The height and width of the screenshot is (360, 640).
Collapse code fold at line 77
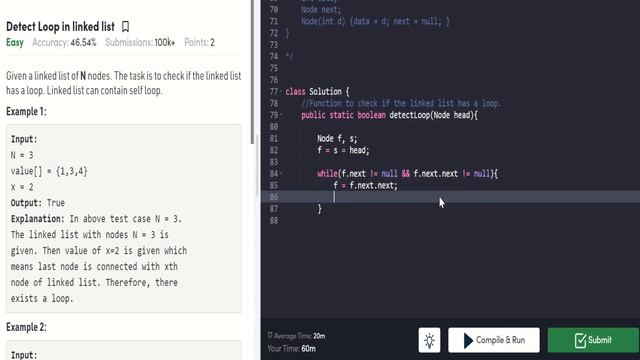281,91
